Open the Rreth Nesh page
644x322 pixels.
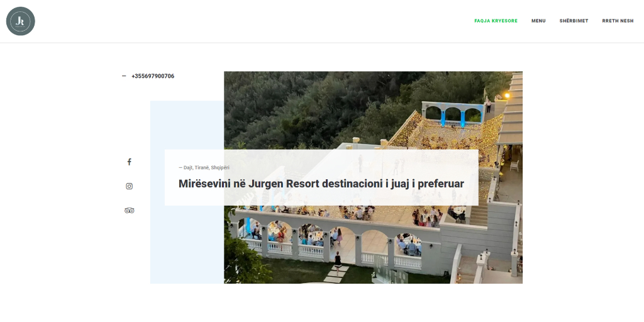coord(618,21)
